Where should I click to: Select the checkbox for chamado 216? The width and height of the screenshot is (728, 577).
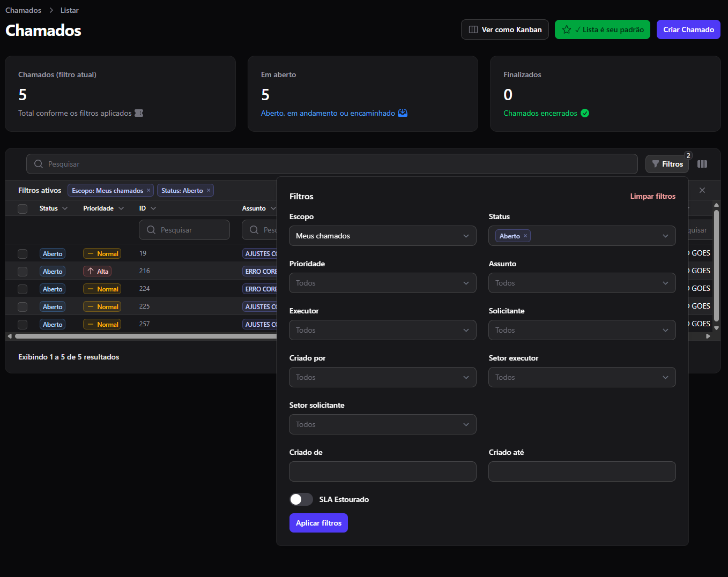23,271
